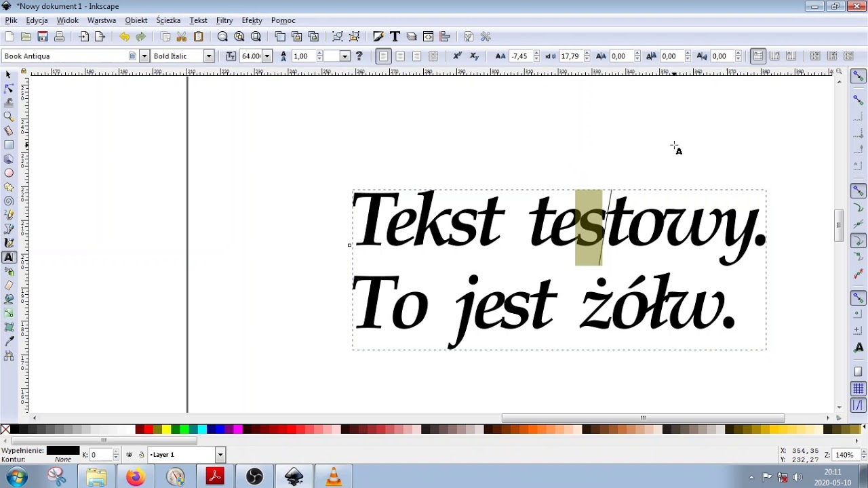Select the Color dropper tool
Screen dimensions: 868x488
(x=9, y=342)
